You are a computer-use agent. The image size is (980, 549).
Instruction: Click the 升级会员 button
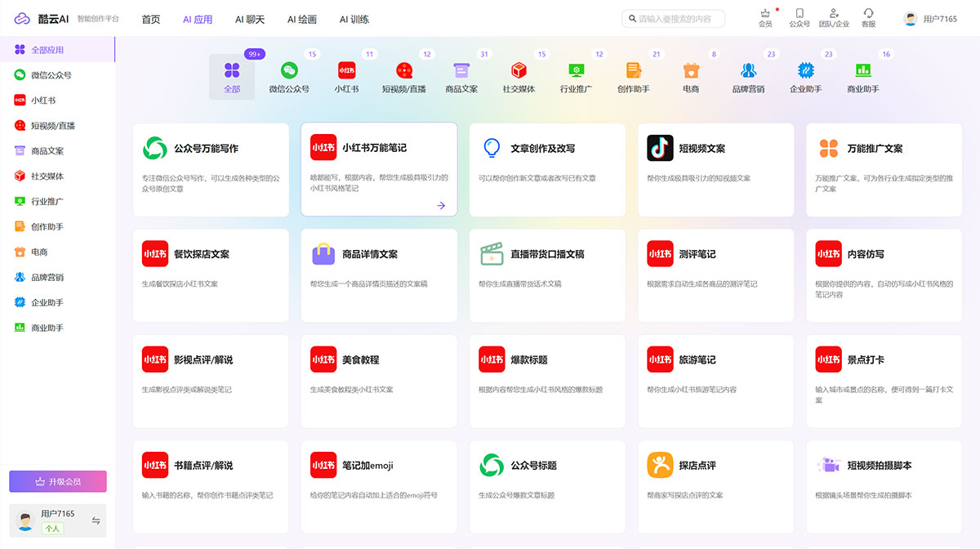point(57,482)
